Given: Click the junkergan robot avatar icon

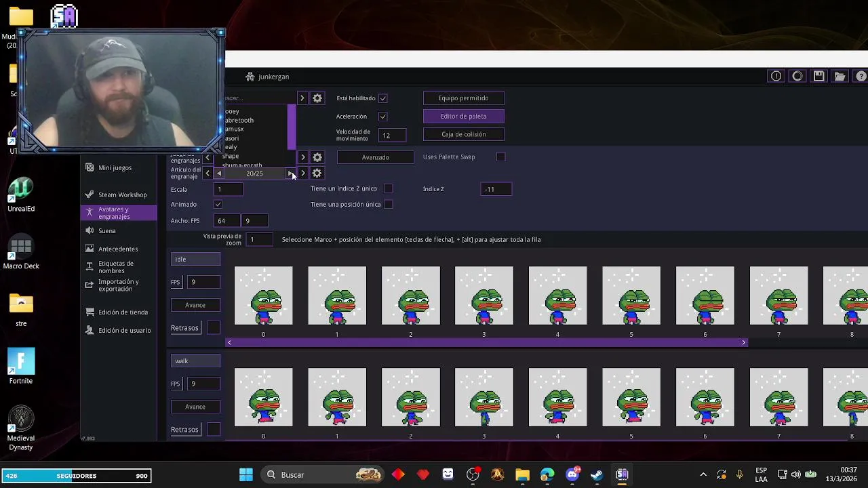Looking at the screenshot, I should click(x=250, y=77).
